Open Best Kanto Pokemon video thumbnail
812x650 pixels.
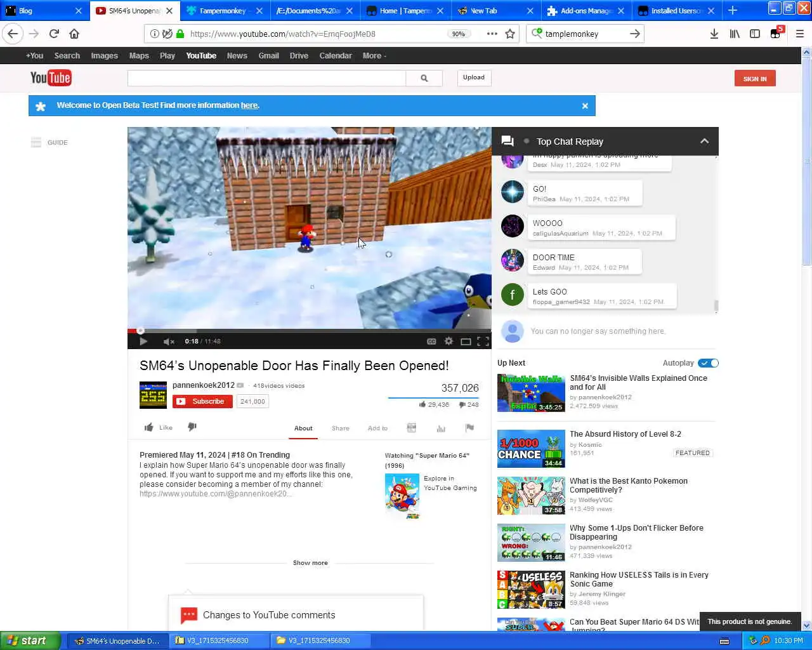coord(531,496)
